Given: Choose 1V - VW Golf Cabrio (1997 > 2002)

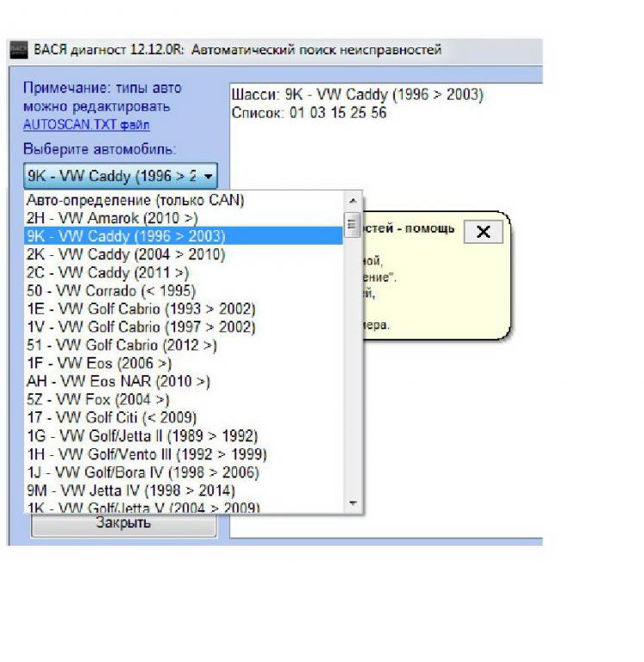Looking at the screenshot, I should [184, 328].
